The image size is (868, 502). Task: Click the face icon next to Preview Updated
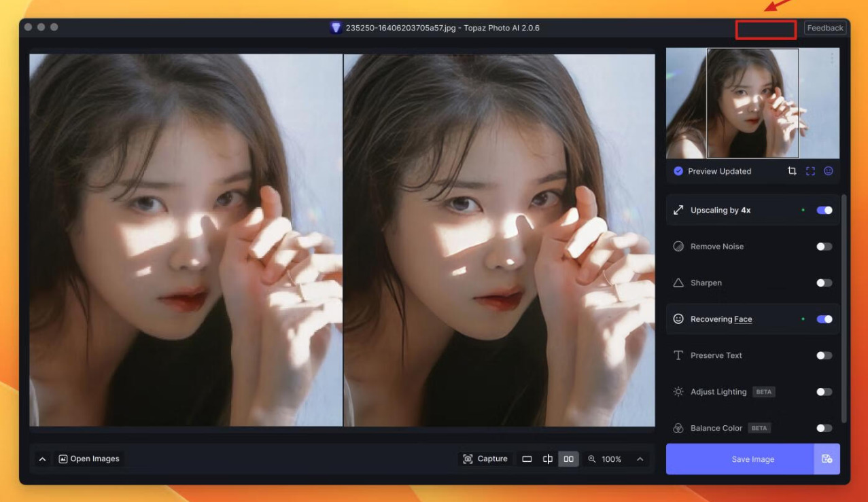pos(829,171)
